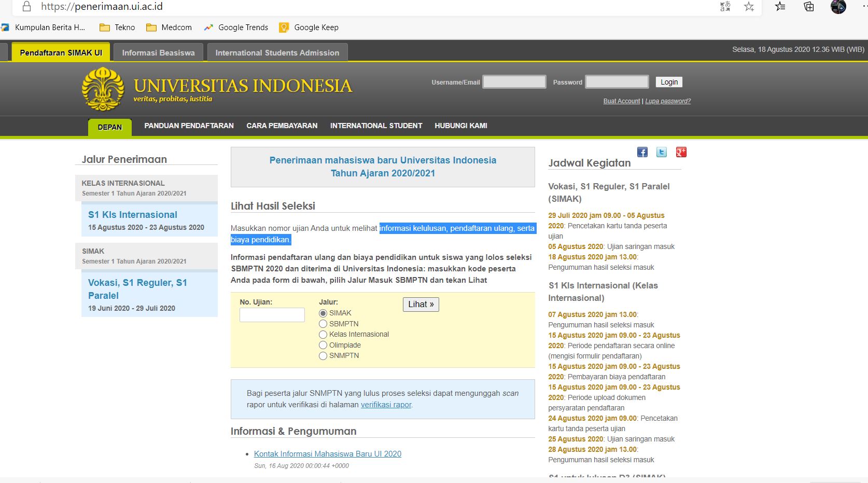
Task: Focus the Password input field
Action: click(x=617, y=82)
